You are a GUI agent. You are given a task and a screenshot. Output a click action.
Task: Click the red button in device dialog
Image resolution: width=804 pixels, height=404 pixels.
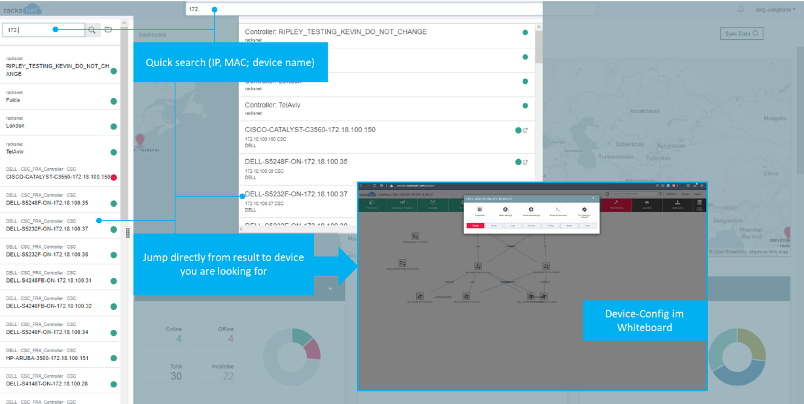[x=475, y=226]
